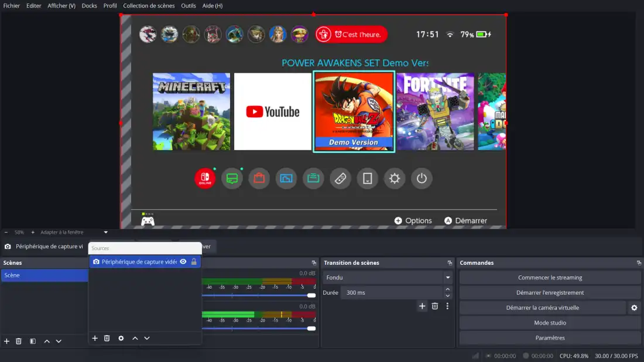644x362 pixels.
Task: Expand the preview zoom scaling dropdown
Action: click(x=105, y=233)
